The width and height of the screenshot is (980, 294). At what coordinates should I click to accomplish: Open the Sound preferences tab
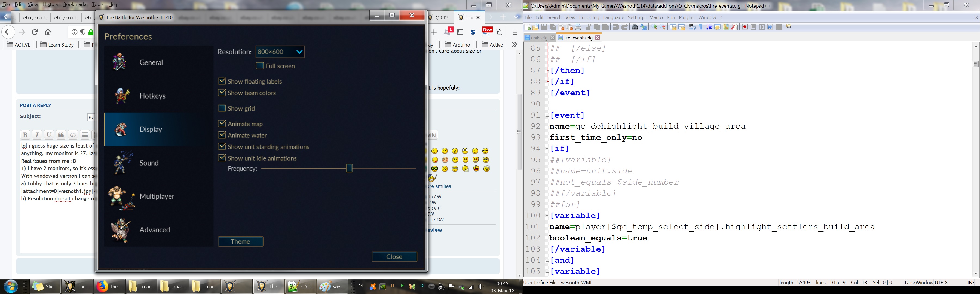[159, 163]
